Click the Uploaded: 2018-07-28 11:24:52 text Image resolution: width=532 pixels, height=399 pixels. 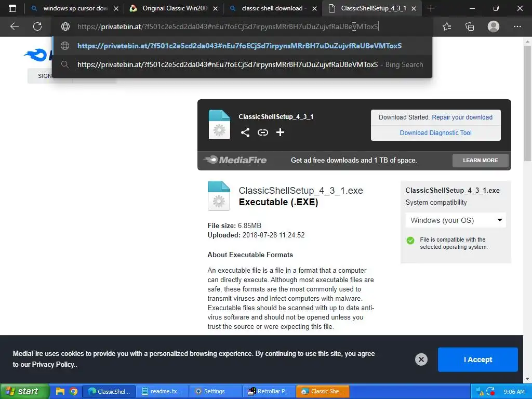pyautogui.click(x=256, y=235)
